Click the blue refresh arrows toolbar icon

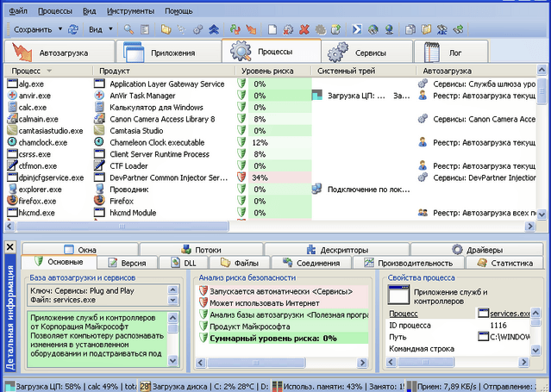(x=73, y=29)
